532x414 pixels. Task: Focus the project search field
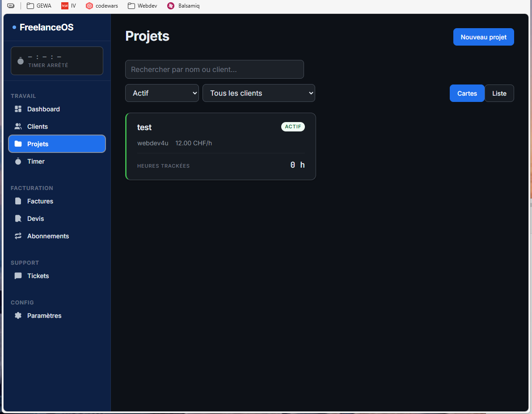point(214,69)
